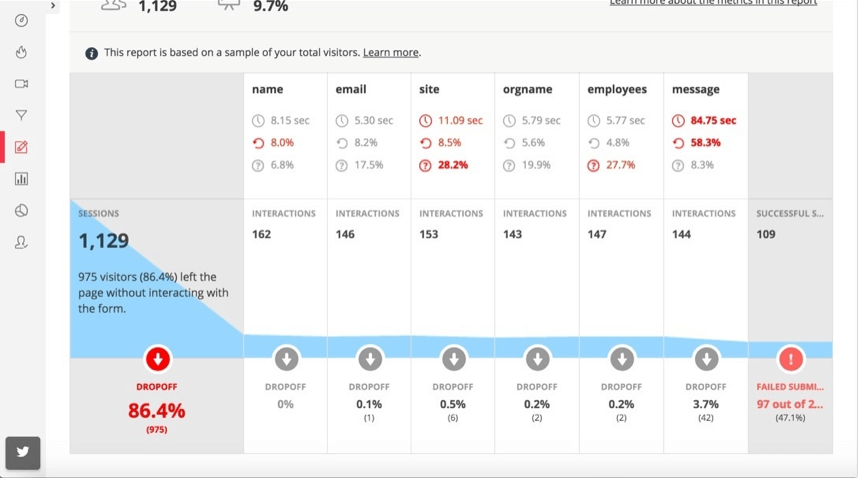Expand the sidebar with the chevron arrow

(53, 5)
